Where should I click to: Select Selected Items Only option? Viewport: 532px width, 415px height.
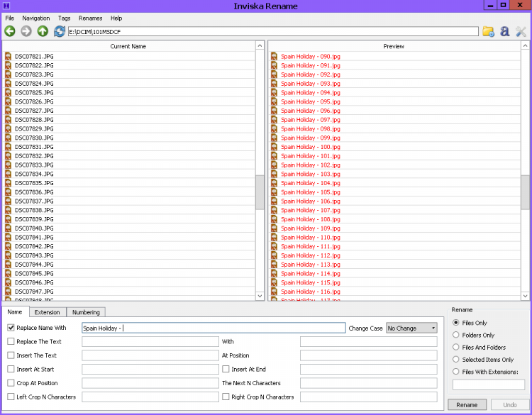[x=456, y=360]
